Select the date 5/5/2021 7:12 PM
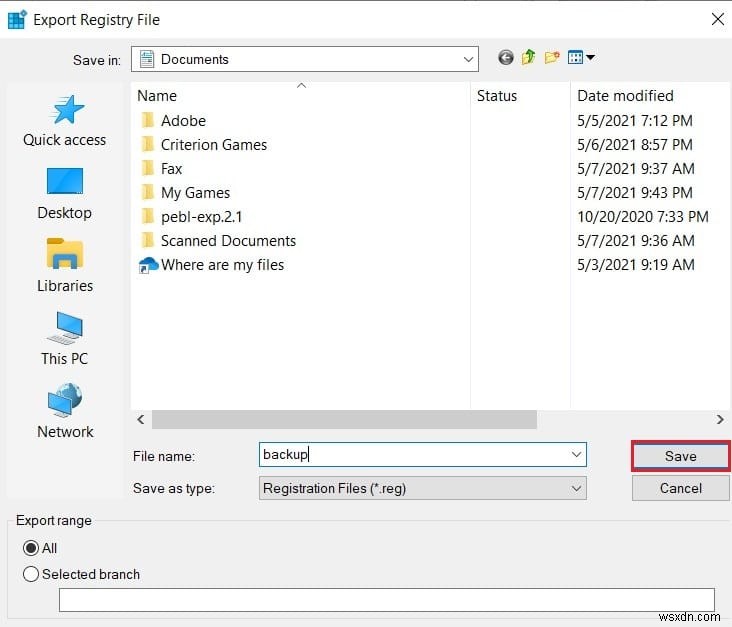 pyautogui.click(x=635, y=120)
